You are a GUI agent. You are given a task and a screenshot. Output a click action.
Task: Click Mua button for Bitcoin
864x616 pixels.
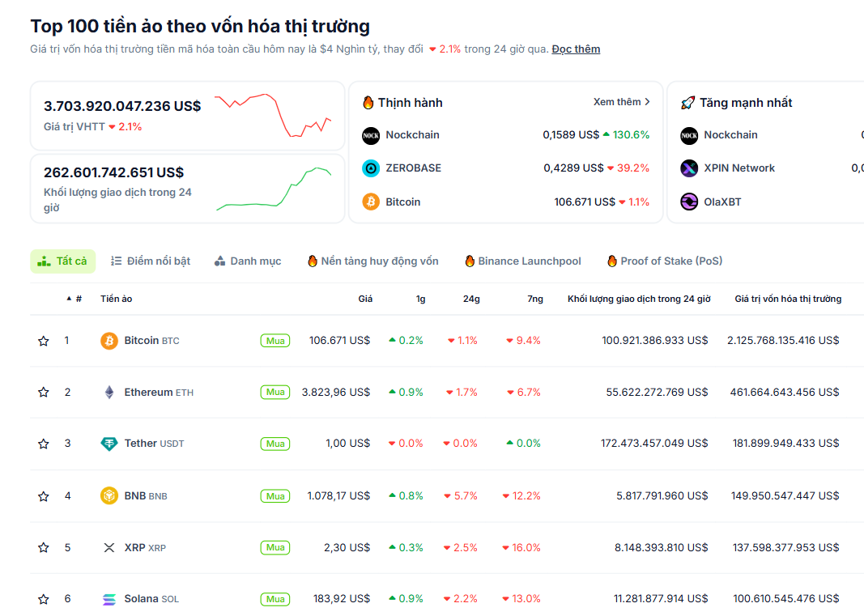pos(275,341)
